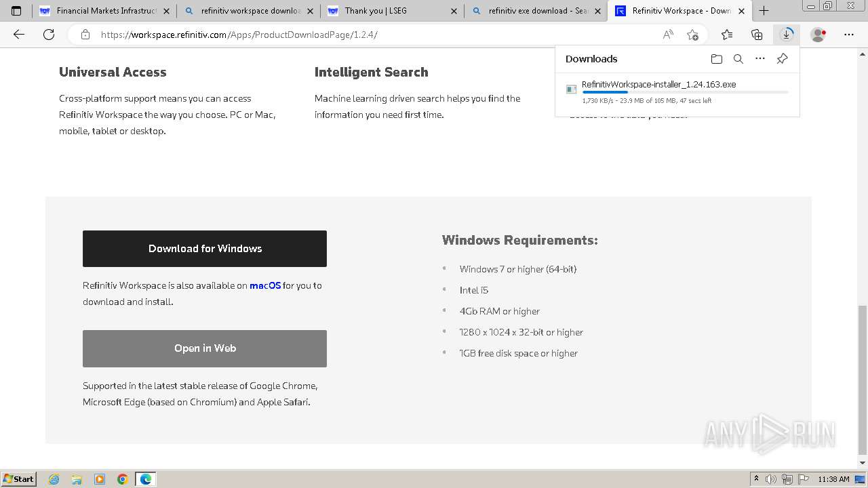Open the Windows Start menu
Viewport: 868px width, 488px height.
(18, 479)
